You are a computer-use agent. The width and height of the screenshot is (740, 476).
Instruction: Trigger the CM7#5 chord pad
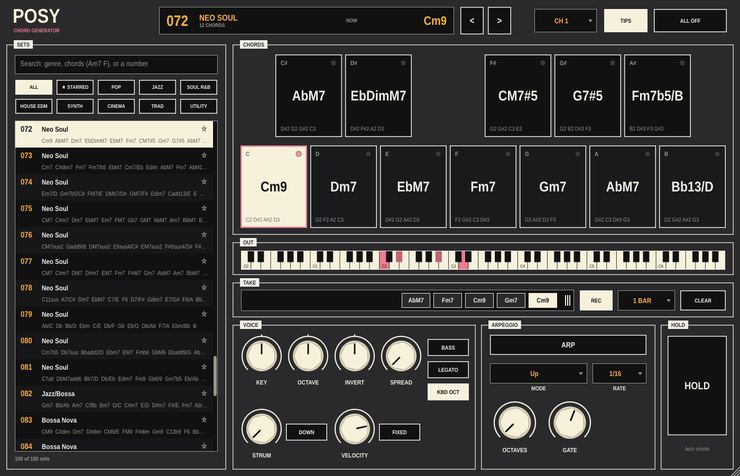pyautogui.click(x=518, y=96)
